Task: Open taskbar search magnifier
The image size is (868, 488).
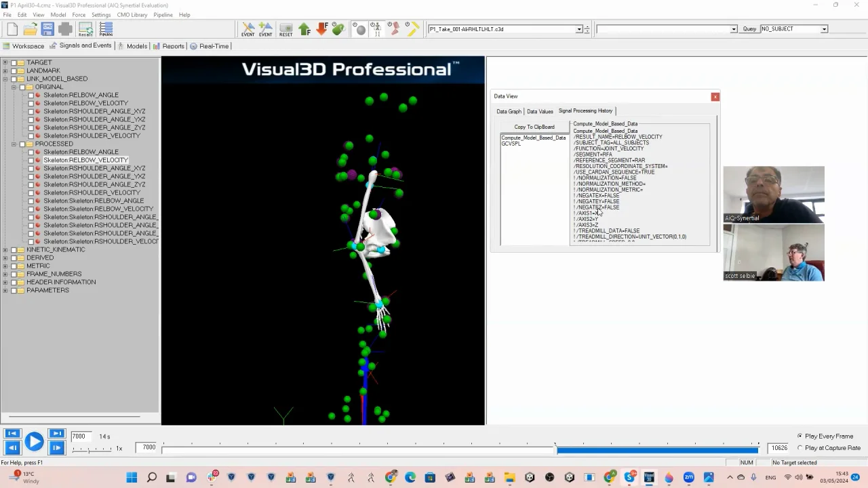Action: click(152, 478)
